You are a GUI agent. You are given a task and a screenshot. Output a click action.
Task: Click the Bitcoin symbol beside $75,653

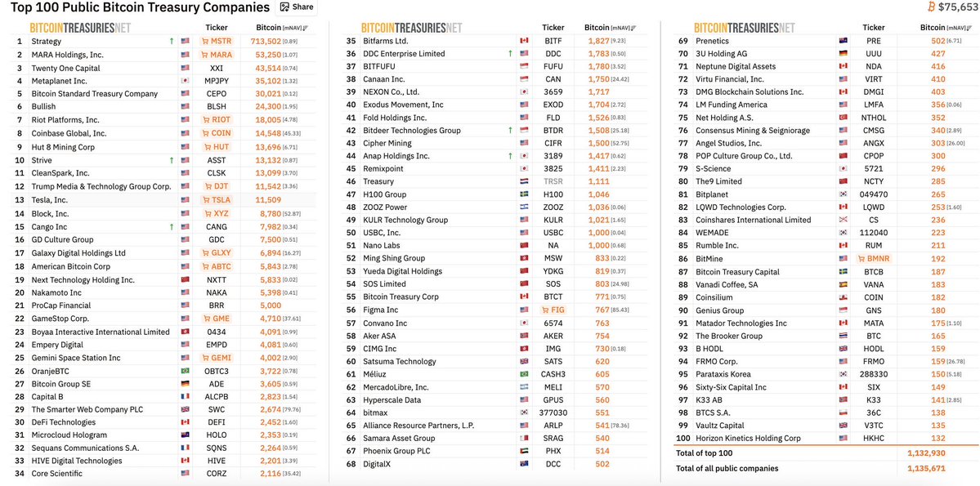(x=932, y=7)
